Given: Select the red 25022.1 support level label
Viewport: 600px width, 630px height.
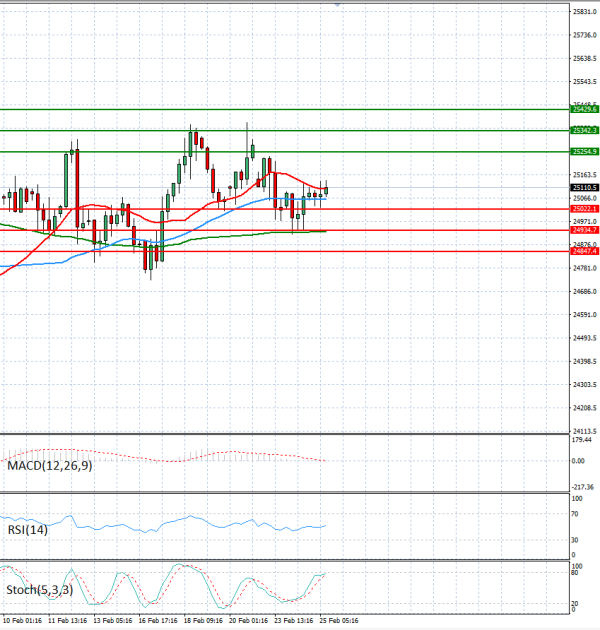Looking at the screenshot, I should pyautogui.click(x=584, y=209).
